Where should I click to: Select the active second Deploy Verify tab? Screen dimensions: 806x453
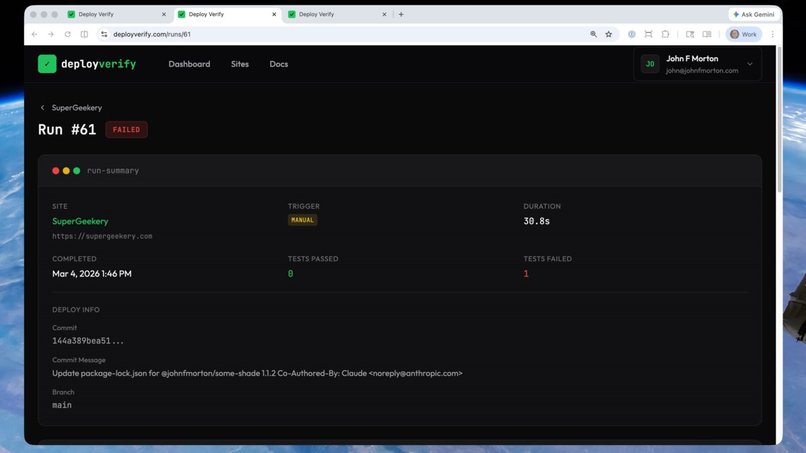tap(227, 14)
